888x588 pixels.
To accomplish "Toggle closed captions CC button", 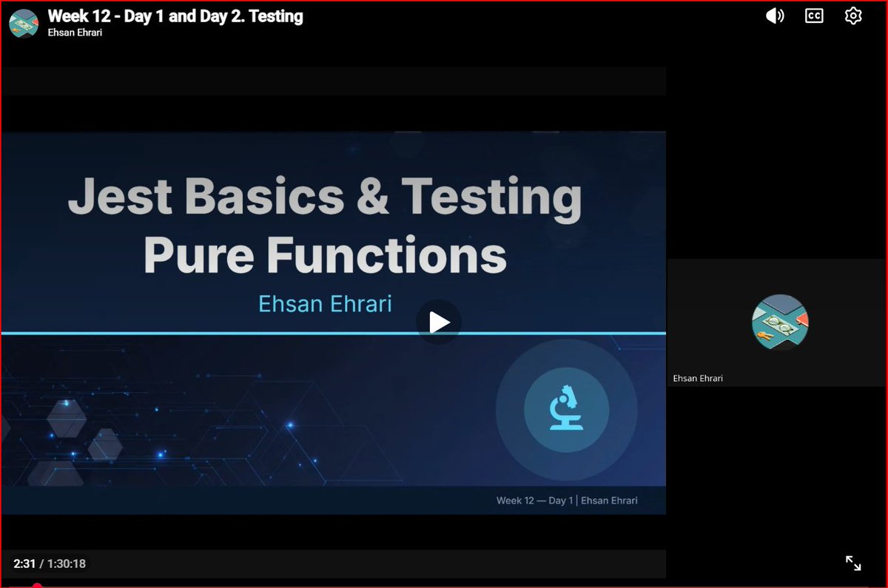I will [814, 16].
